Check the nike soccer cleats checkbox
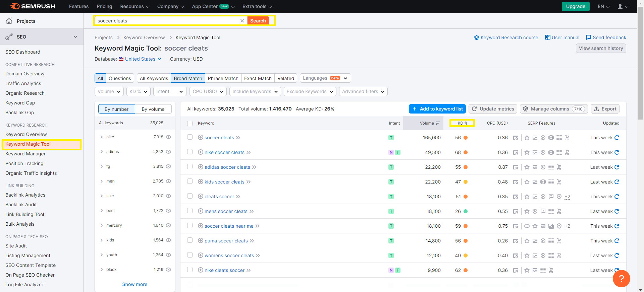 point(190,152)
